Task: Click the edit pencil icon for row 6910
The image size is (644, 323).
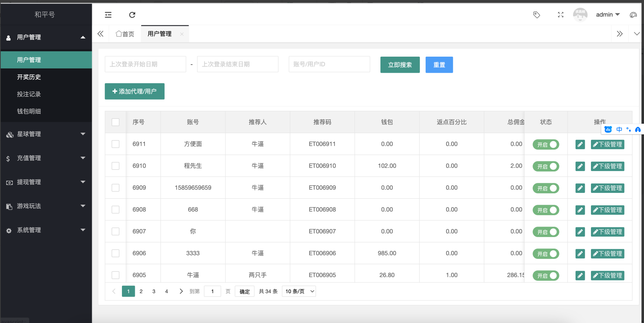Action: point(580,166)
